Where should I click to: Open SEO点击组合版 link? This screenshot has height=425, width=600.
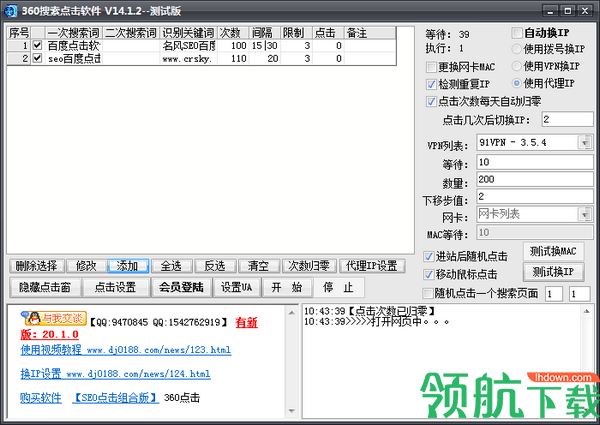click(115, 398)
